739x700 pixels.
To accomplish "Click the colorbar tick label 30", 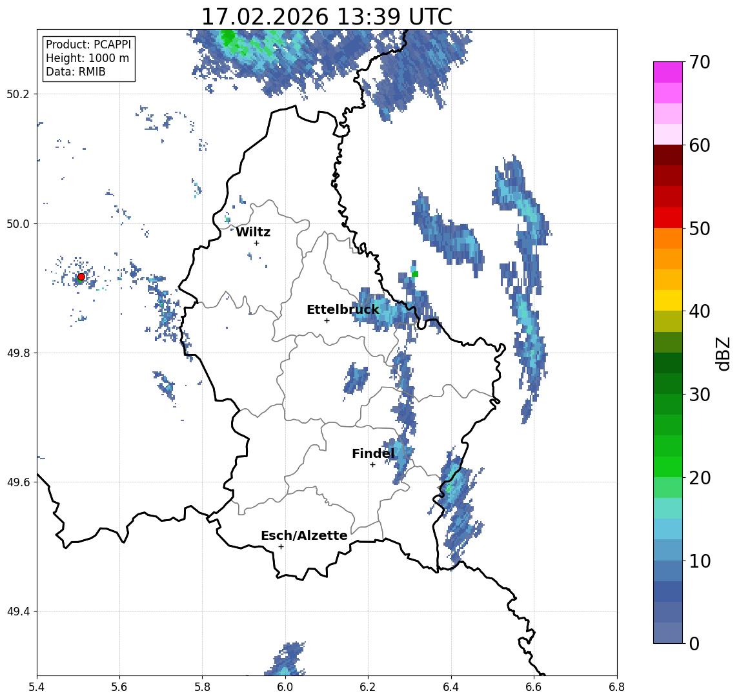I will [x=700, y=395].
